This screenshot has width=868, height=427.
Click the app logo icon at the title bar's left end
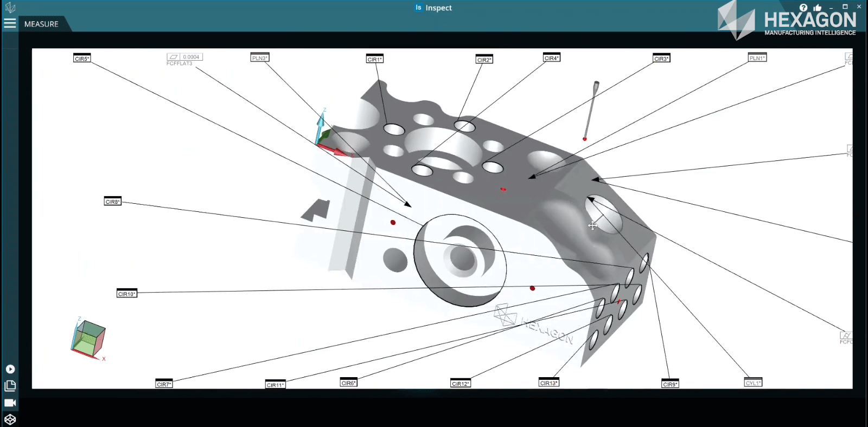click(10, 8)
